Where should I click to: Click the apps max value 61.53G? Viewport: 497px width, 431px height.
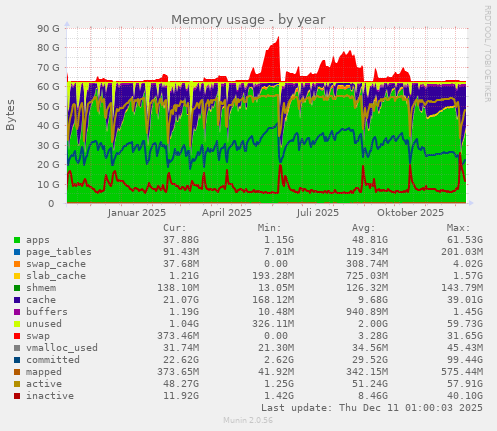click(465, 240)
